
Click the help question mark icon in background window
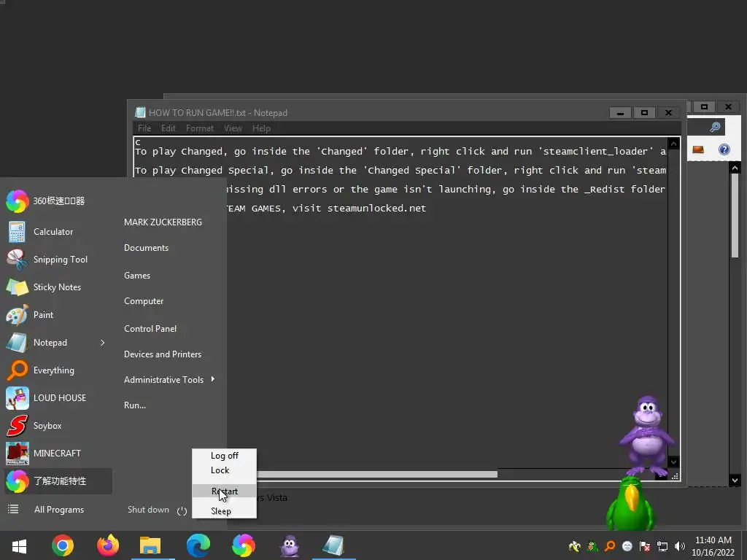[724, 149]
